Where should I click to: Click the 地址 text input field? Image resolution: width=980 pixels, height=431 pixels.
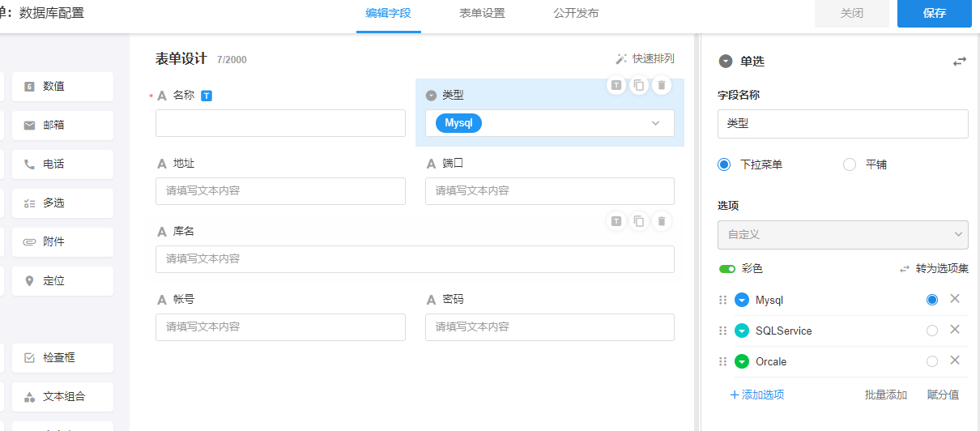click(x=280, y=191)
